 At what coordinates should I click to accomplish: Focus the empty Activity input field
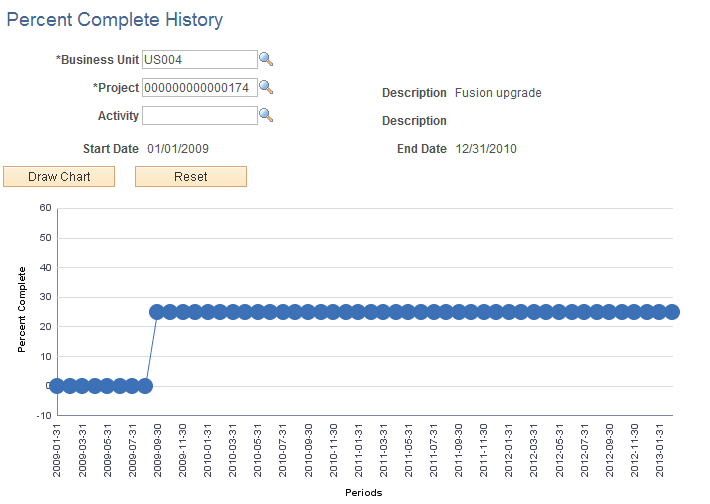coord(200,115)
